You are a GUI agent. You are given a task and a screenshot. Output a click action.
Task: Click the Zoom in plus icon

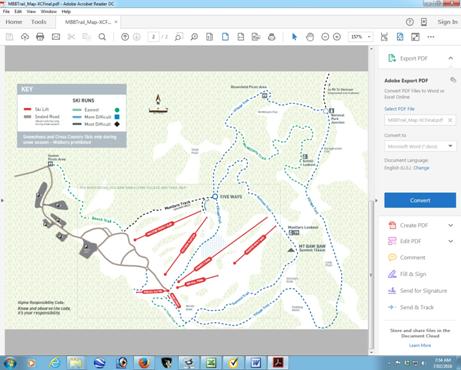pyautogui.click(x=337, y=37)
